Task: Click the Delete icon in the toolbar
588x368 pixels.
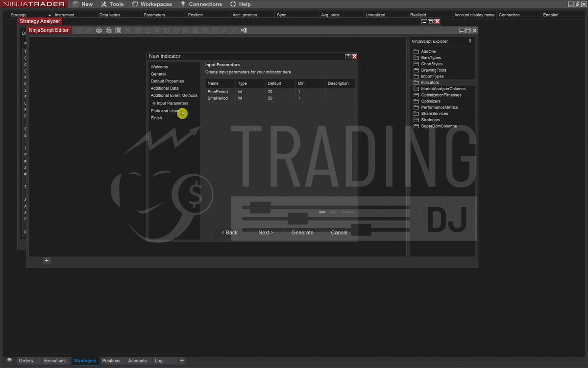Action: click(157, 30)
